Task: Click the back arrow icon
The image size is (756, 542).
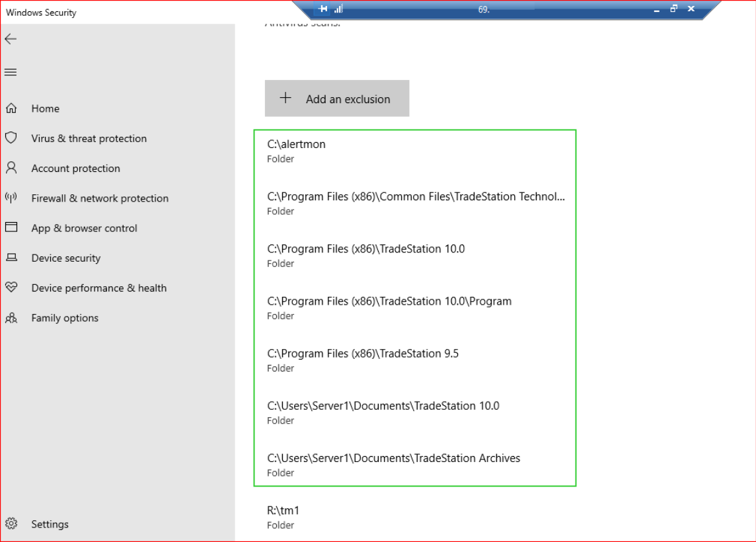Action: (x=11, y=39)
